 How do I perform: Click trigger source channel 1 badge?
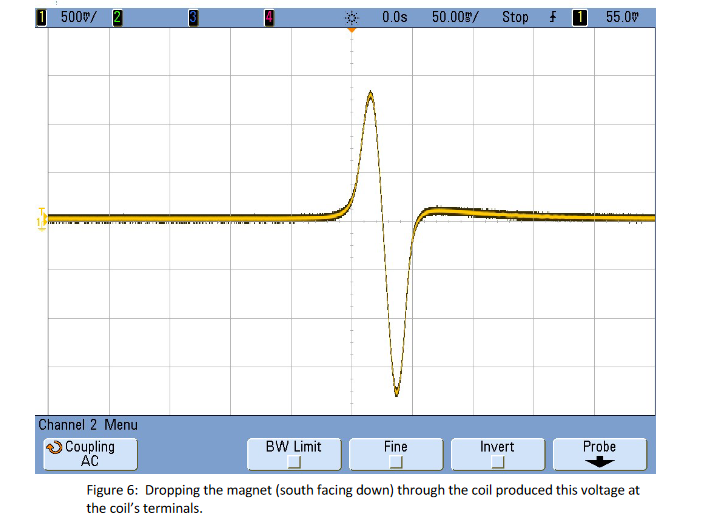[x=580, y=18]
